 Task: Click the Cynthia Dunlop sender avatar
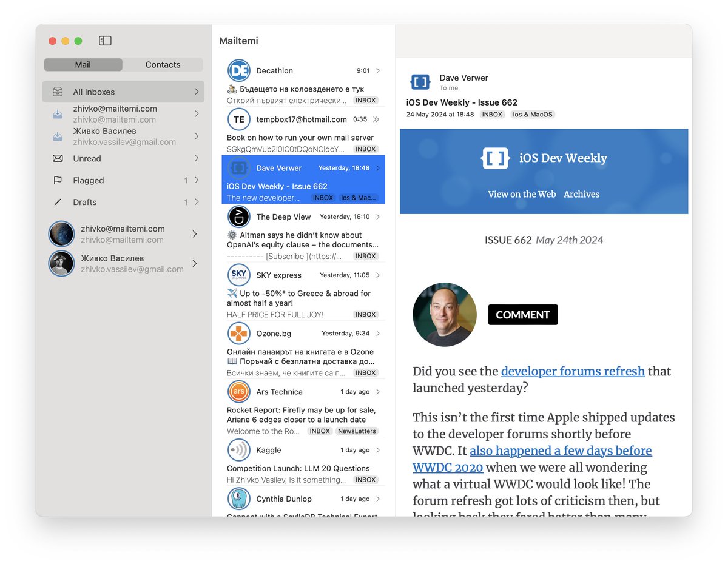[239, 499]
